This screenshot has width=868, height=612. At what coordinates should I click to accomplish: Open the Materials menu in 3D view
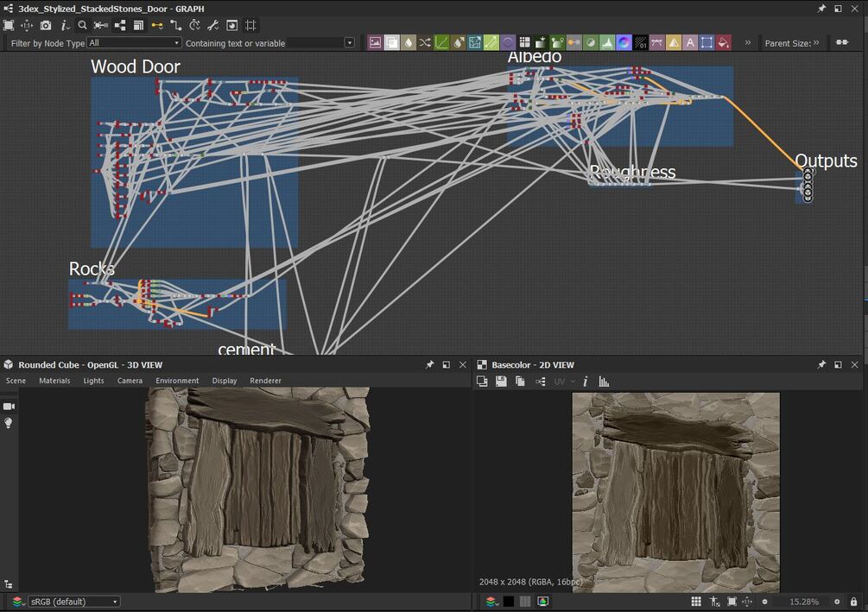point(54,381)
